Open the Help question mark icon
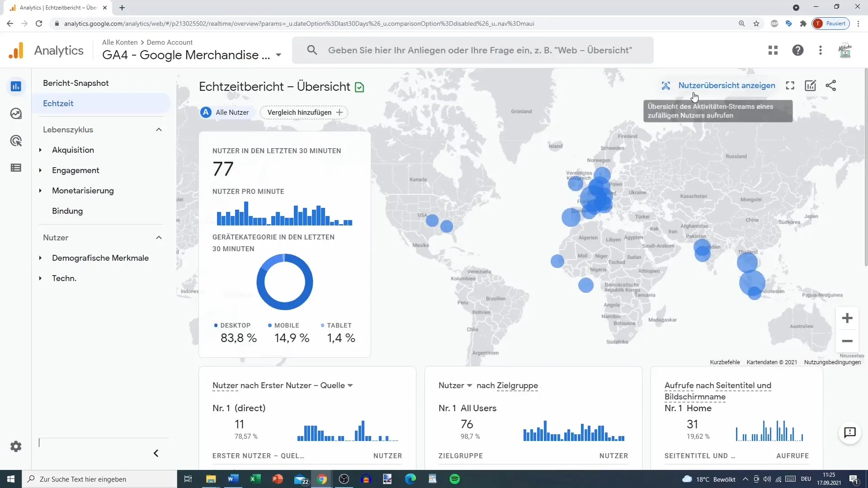The image size is (868, 488). [798, 50]
